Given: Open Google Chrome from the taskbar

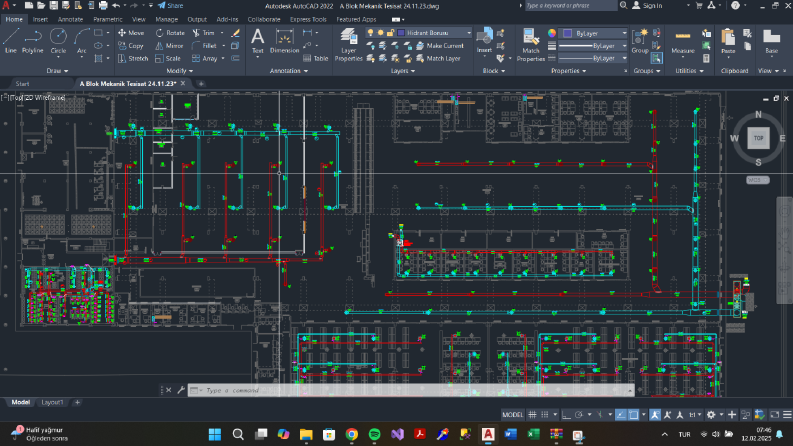Looking at the screenshot, I should coord(352,434).
